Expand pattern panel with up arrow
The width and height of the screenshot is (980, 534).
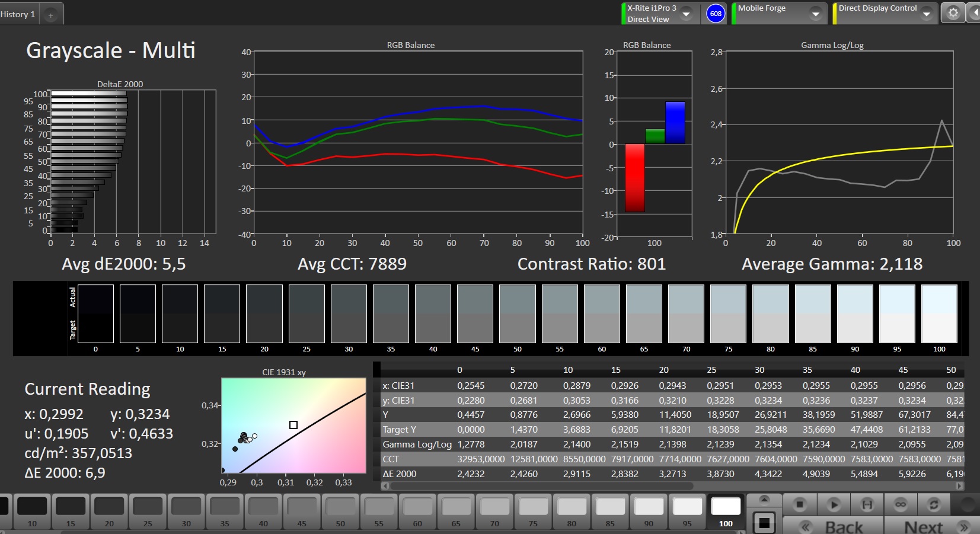[x=764, y=500]
